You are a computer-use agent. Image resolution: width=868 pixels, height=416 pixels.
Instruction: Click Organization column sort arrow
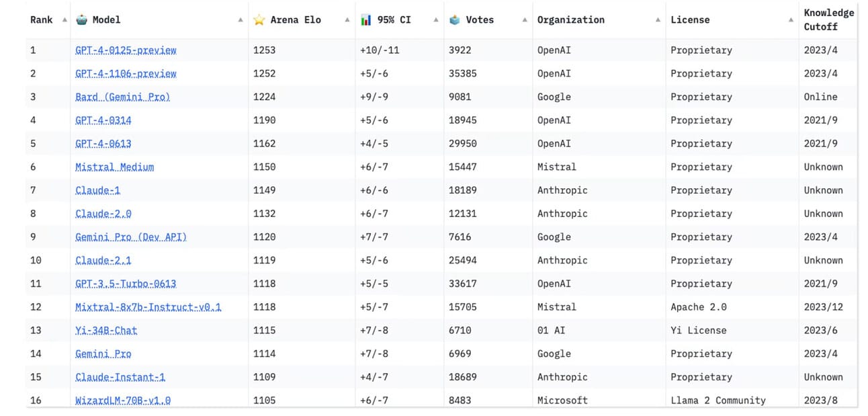click(658, 20)
